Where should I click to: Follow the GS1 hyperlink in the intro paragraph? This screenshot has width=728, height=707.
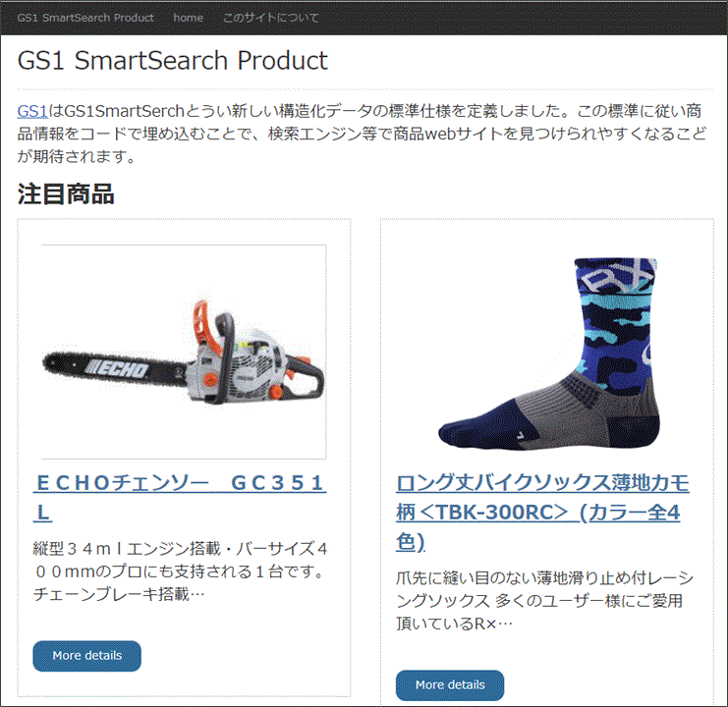tap(32, 111)
